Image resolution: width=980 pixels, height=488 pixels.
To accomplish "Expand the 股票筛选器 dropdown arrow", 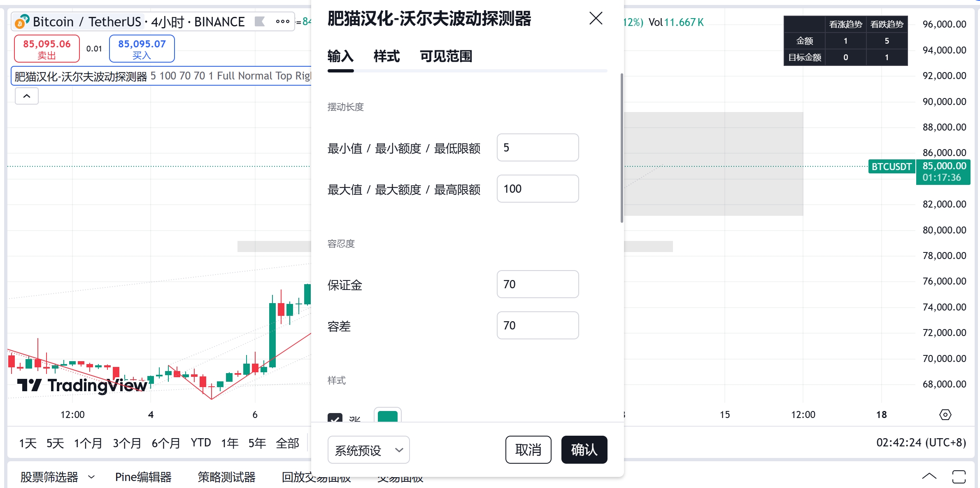I will (x=91, y=477).
